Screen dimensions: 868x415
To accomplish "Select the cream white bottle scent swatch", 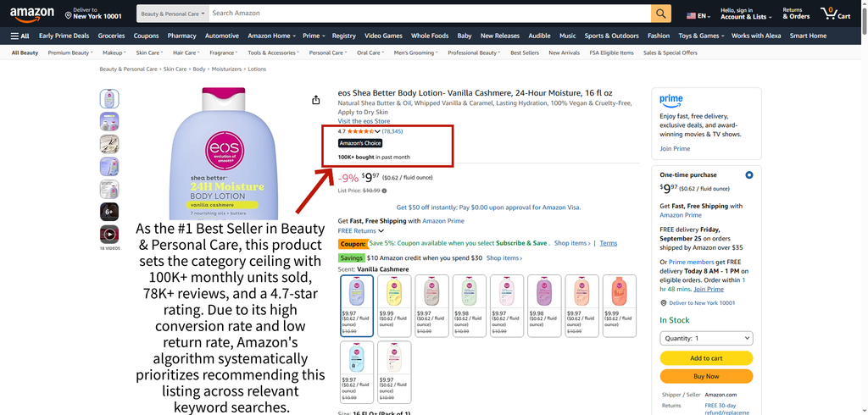I will [395, 372].
